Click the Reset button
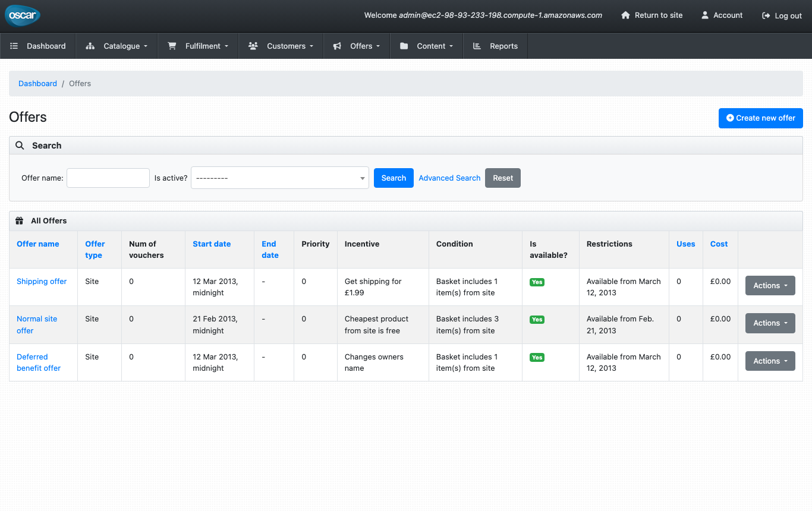This screenshot has height=511, width=812. pos(503,178)
